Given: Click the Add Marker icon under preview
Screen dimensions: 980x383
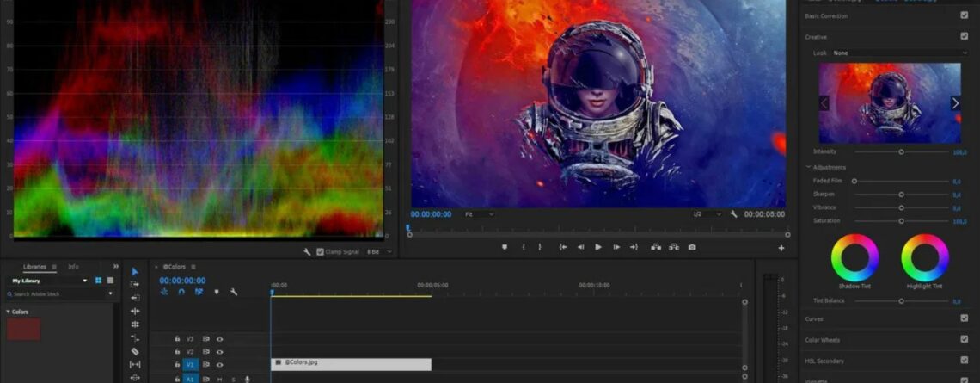Looking at the screenshot, I should pyautogui.click(x=505, y=247).
